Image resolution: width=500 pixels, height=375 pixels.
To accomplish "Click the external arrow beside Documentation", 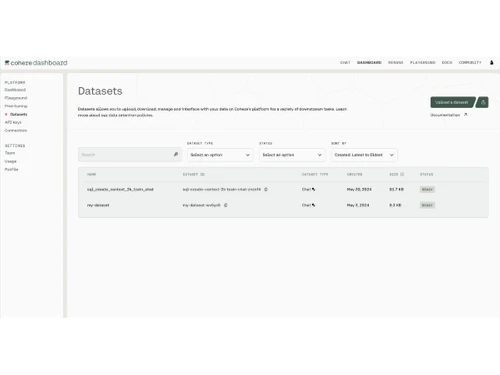I will 466,115.
